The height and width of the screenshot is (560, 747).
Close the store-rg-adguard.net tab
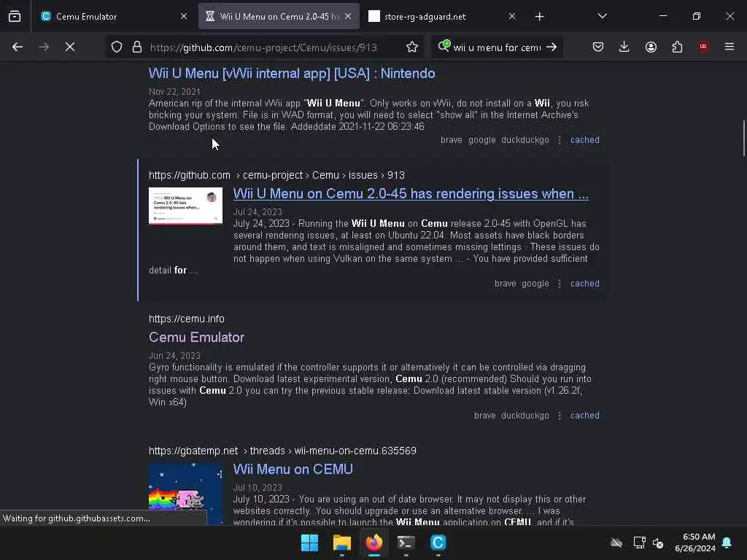512,16
